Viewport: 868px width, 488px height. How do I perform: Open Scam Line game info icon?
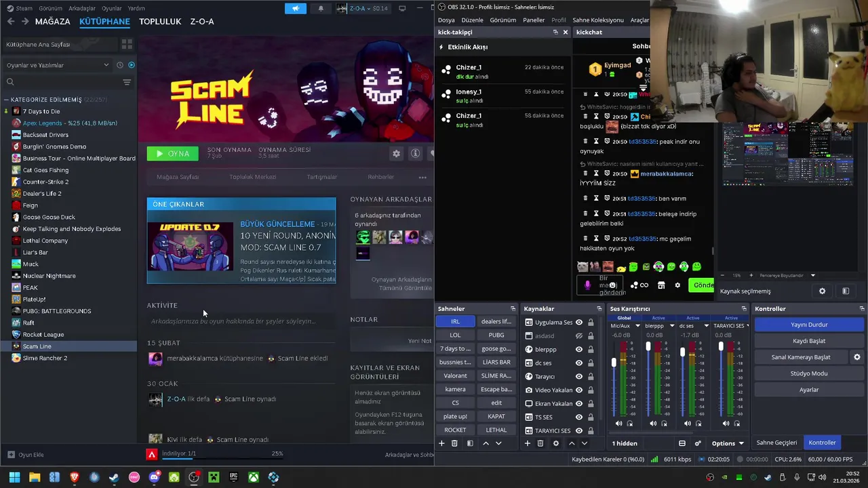415,154
